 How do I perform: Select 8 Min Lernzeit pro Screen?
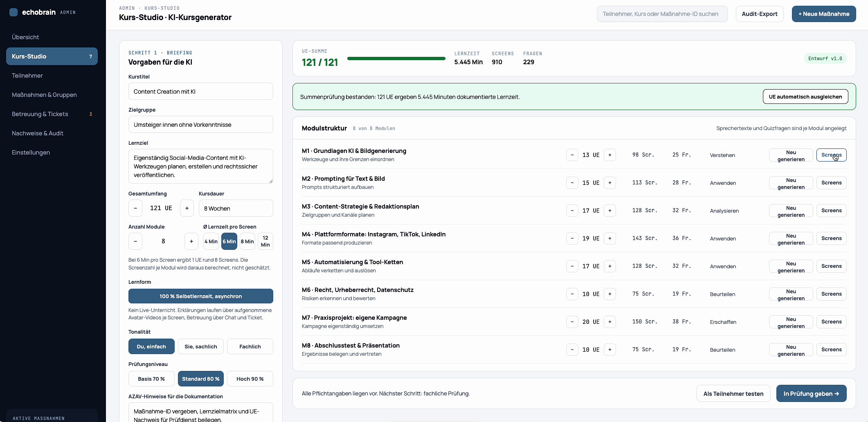(x=247, y=241)
